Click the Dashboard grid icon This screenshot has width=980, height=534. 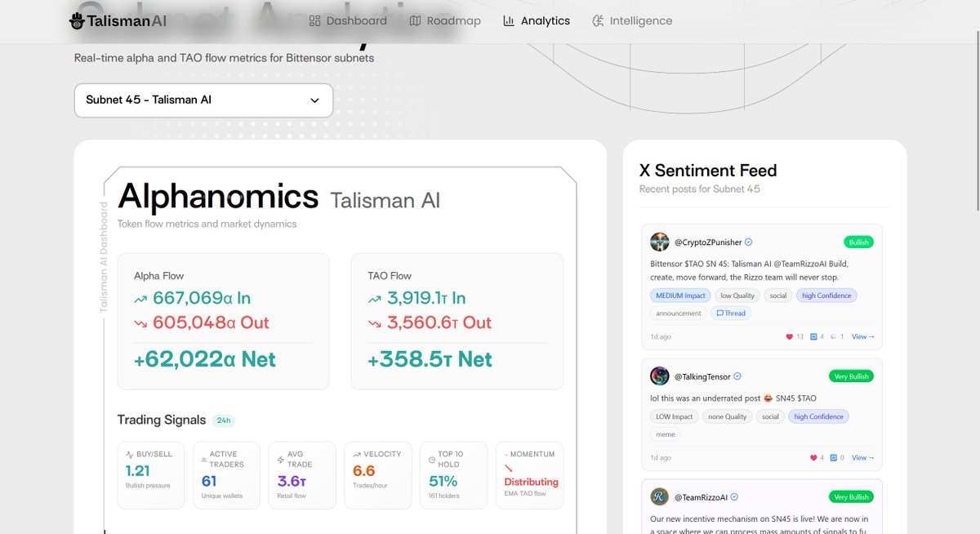click(315, 20)
